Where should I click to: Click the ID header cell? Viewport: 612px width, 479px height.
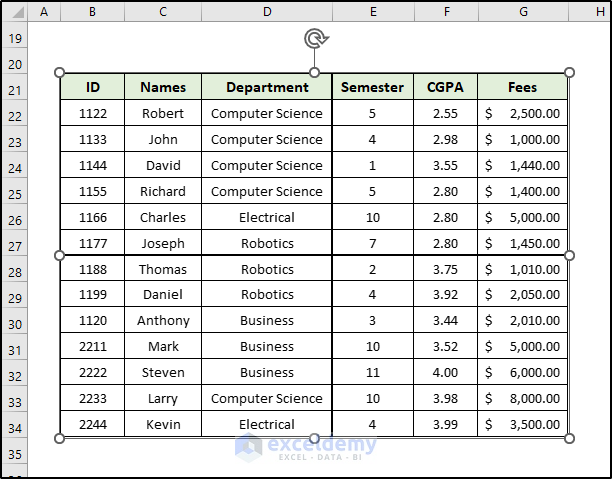pos(93,87)
